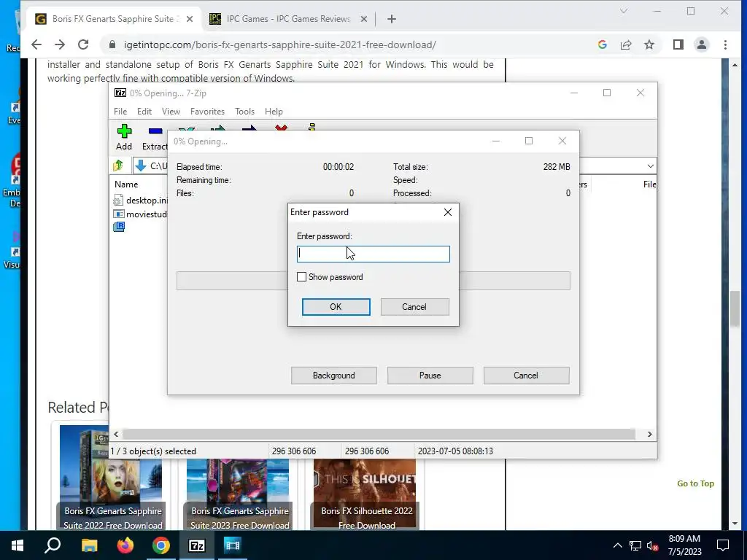Click the network icon in system tray
Viewport: 747px width, 560px height.
click(x=635, y=545)
